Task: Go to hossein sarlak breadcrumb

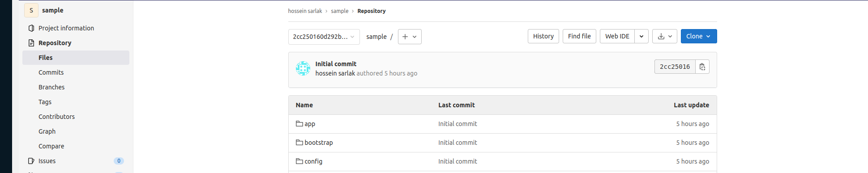Action: point(305,11)
